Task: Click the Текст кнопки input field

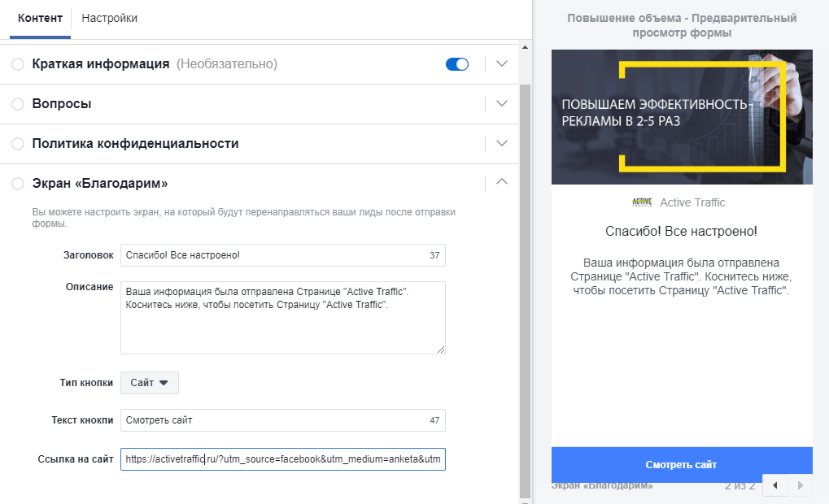Action: [273, 420]
